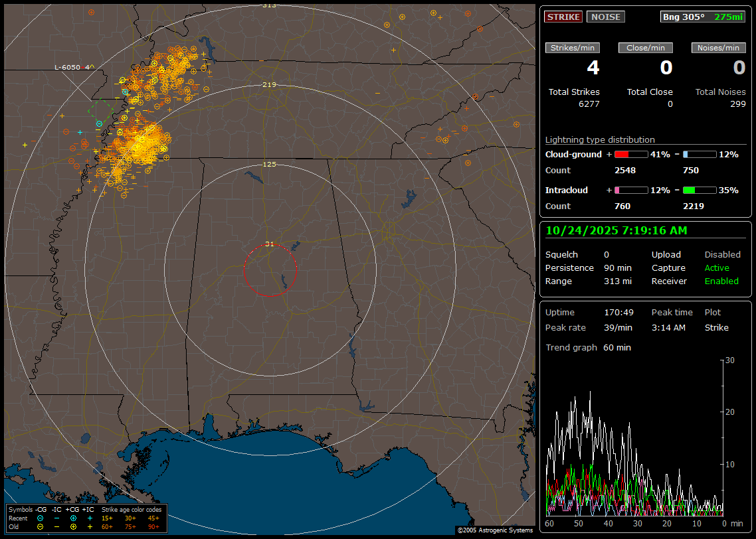Click the recent -CG circle symbol in legend
Image resolution: width=756 pixels, height=539 pixels.
click(x=40, y=518)
